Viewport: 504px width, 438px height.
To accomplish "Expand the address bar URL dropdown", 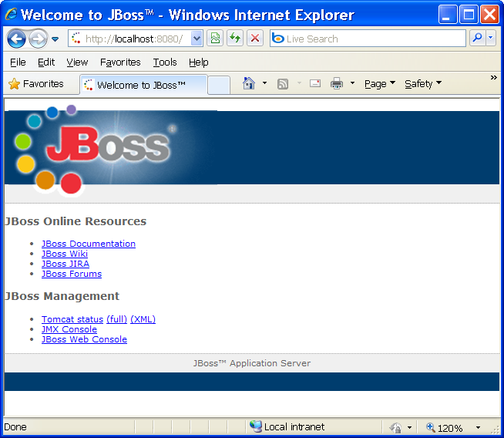I will pyautogui.click(x=197, y=39).
